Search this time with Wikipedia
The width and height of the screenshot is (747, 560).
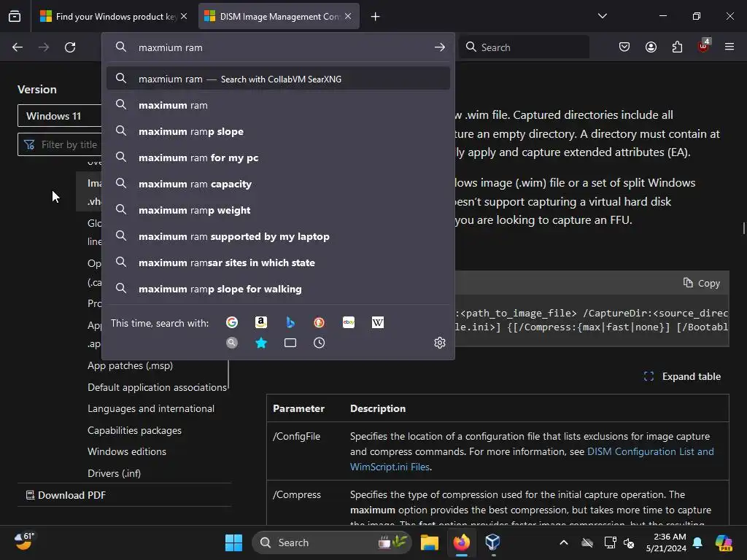click(377, 322)
